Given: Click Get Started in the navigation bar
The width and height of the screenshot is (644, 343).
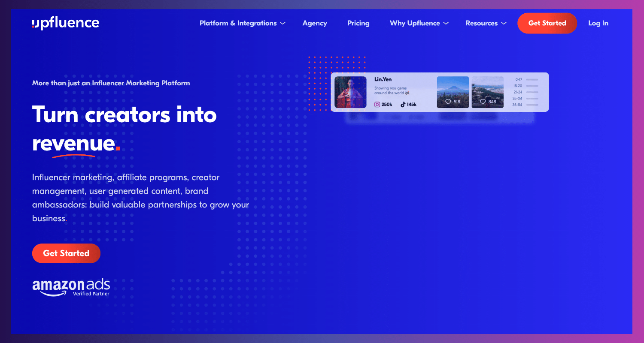Looking at the screenshot, I should [x=547, y=23].
